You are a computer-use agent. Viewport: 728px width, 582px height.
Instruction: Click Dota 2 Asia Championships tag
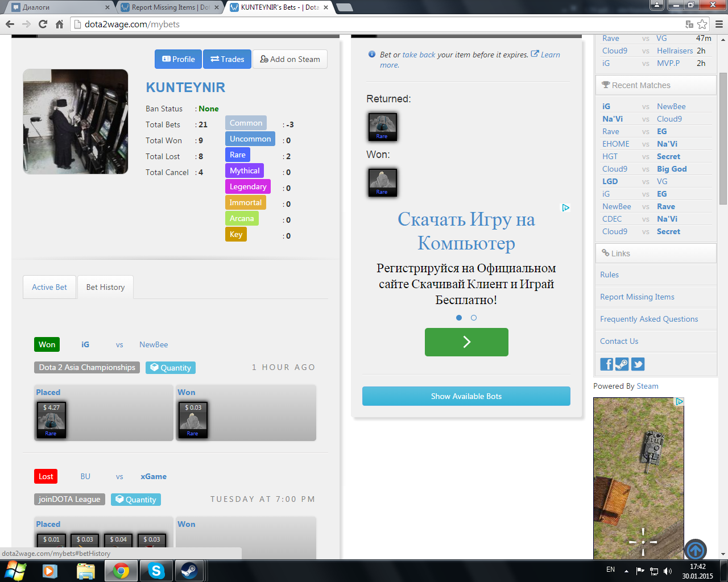coord(87,367)
